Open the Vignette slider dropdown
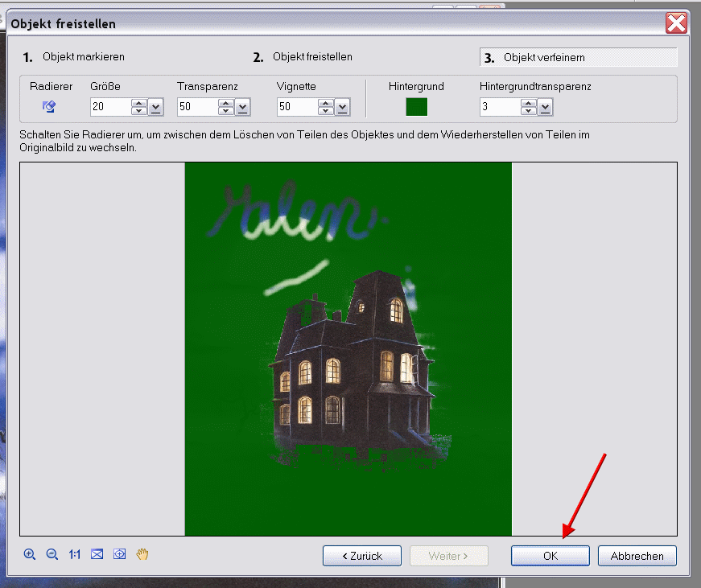This screenshot has height=588, width=701. pyautogui.click(x=343, y=107)
